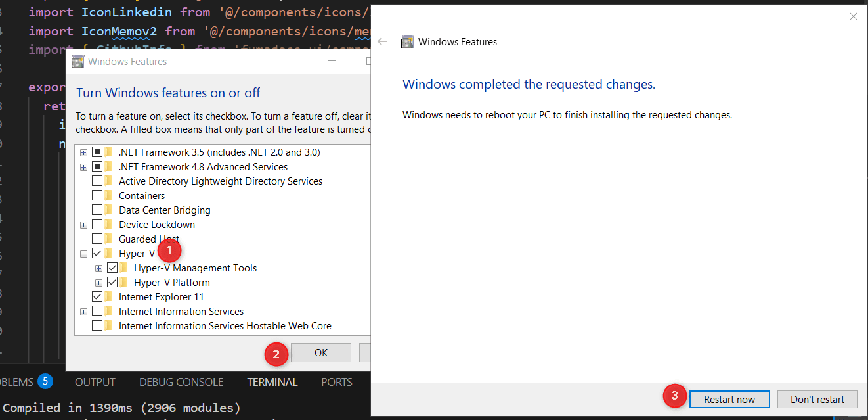Click the Don't restart button
This screenshot has width=868, height=420.
pyautogui.click(x=817, y=399)
